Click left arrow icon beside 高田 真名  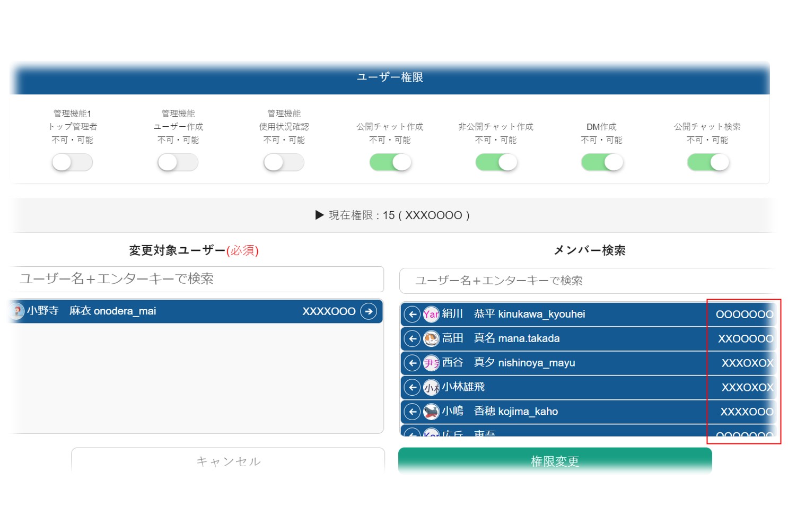pyautogui.click(x=412, y=338)
